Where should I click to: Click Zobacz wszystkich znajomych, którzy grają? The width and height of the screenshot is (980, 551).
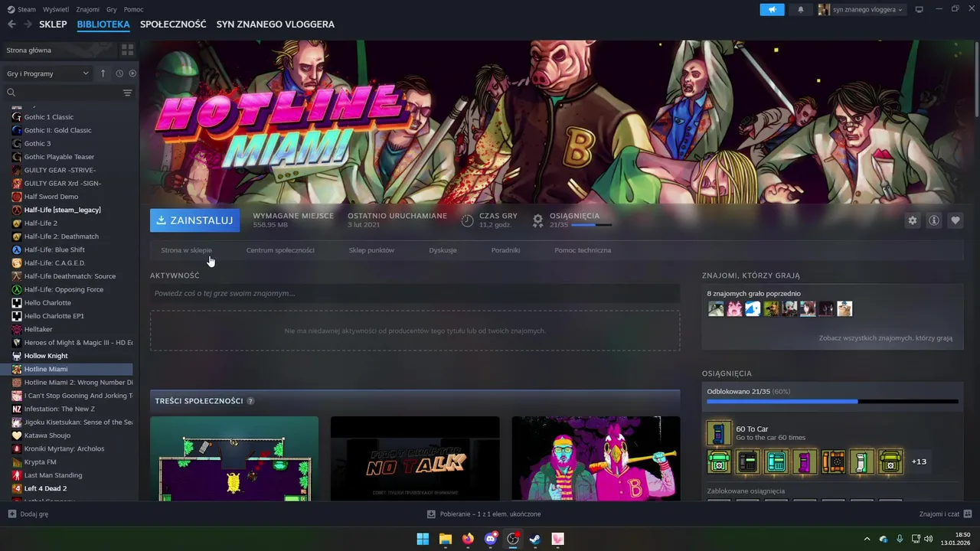885,338
